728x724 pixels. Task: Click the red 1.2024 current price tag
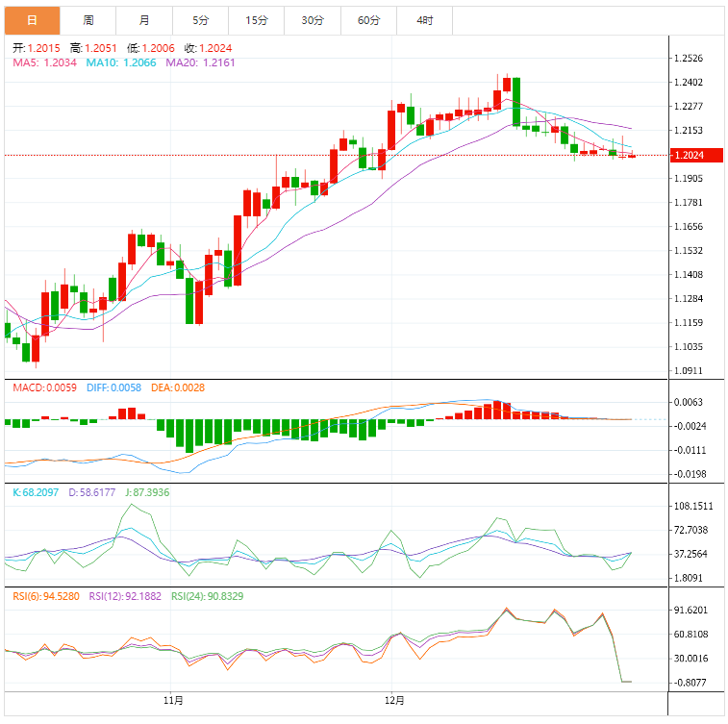[696, 155]
